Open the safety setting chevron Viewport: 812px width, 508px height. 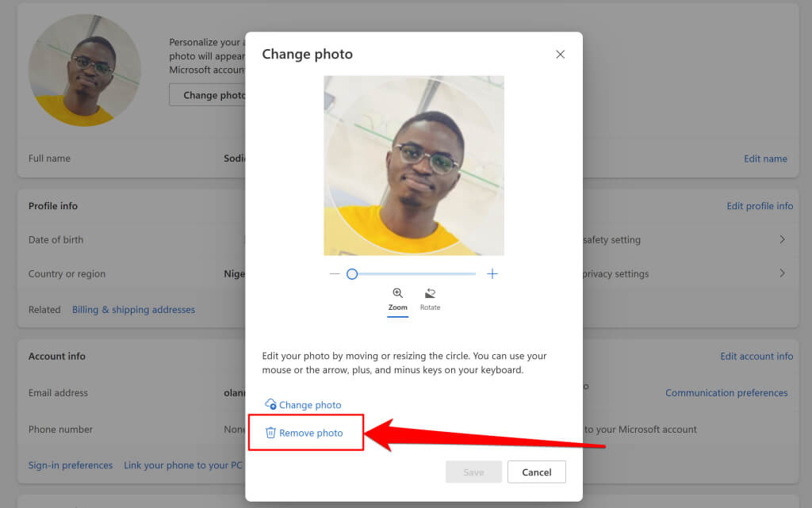click(x=783, y=239)
